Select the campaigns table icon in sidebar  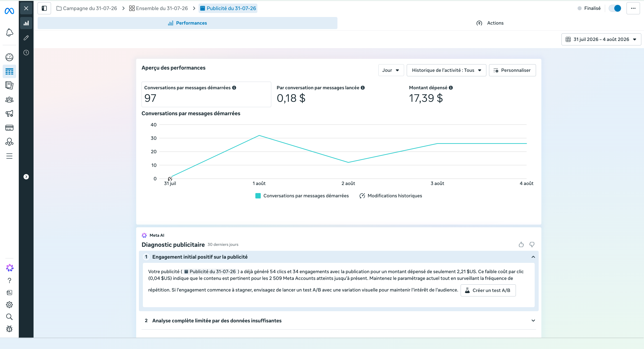pos(9,72)
